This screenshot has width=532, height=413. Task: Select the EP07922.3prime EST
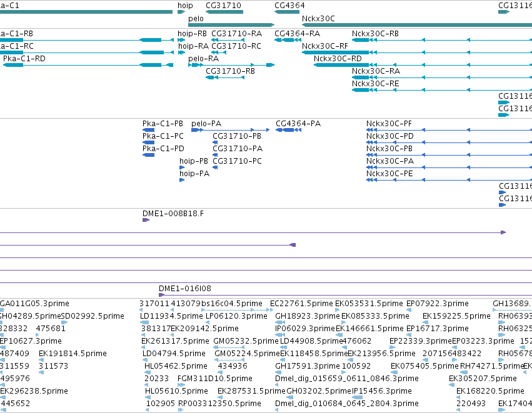(x=409, y=310)
